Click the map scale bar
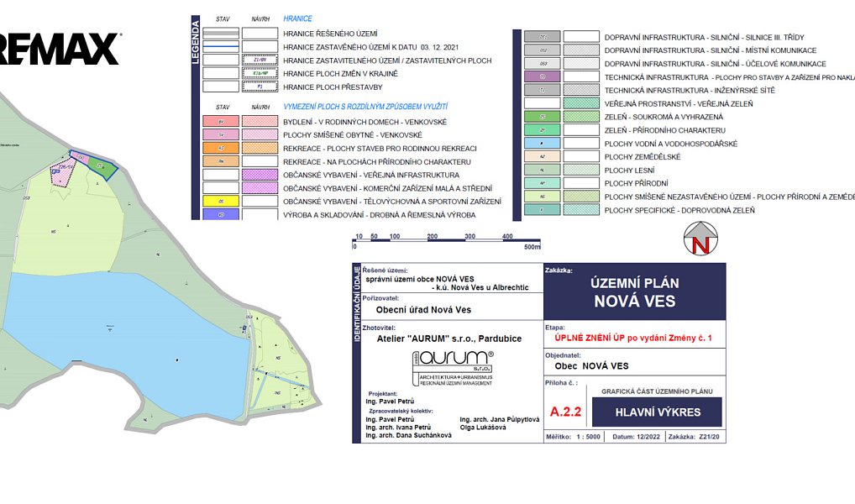855x504 pixels. click(447, 241)
